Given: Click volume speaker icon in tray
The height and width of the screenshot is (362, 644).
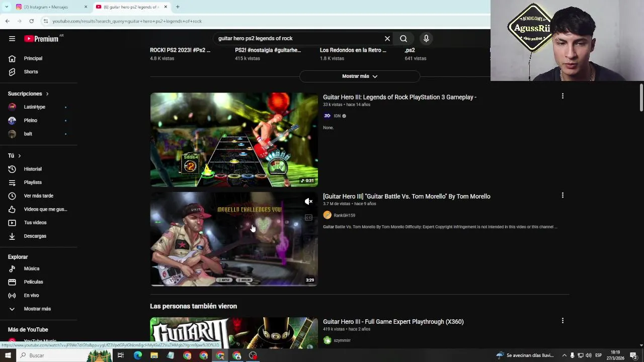Looking at the screenshot, I should click(588, 355).
